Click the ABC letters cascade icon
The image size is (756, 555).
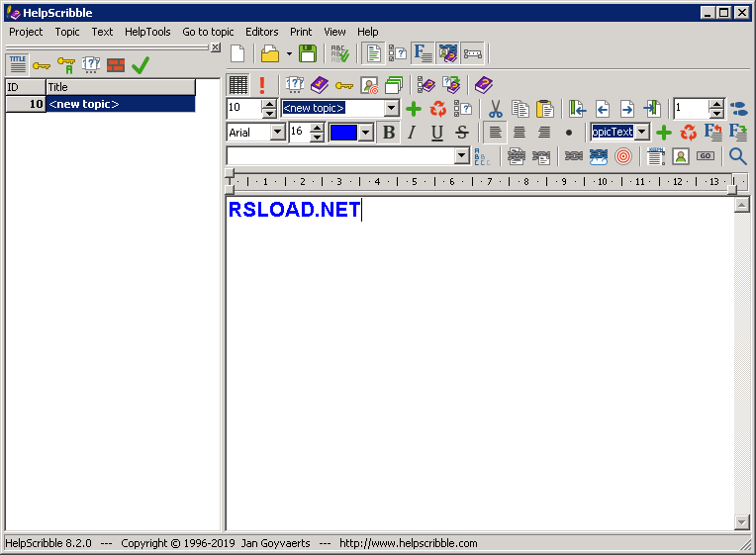click(482, 156)
